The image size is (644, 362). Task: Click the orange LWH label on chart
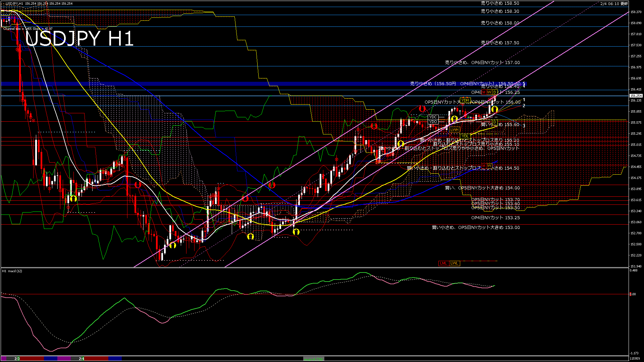click(x=454, y=130)
